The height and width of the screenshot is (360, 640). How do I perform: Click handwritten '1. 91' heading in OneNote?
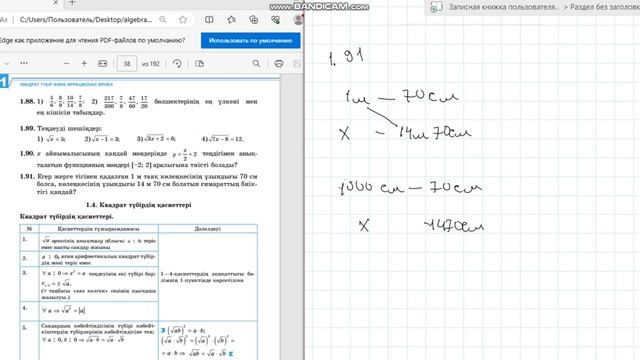click(347, 56)
